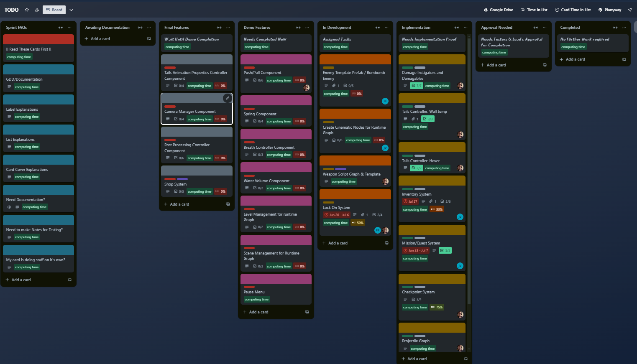Click member avatar on Projectile Graph card
This screenshot has height=364, width=637.
tap(460, 348)
